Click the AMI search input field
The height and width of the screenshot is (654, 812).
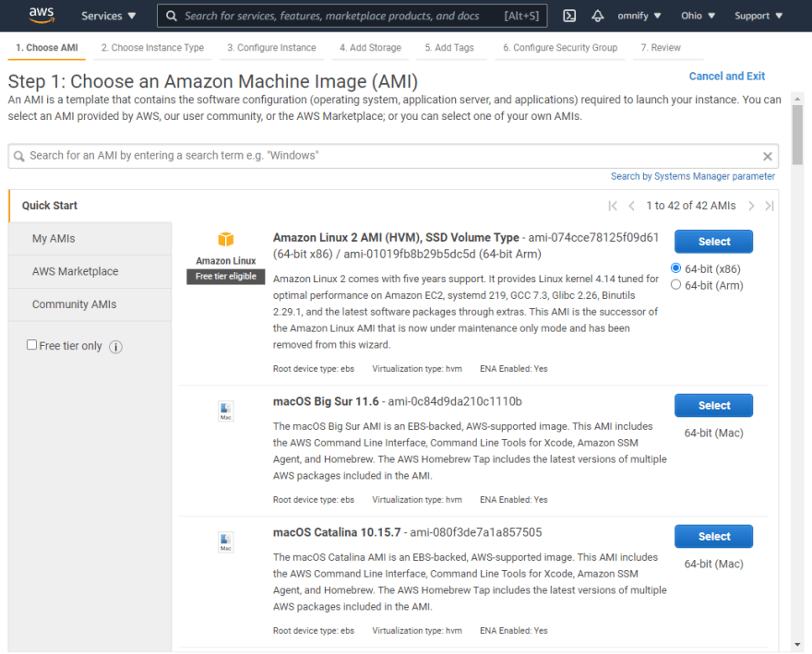[x=393, y=156]
